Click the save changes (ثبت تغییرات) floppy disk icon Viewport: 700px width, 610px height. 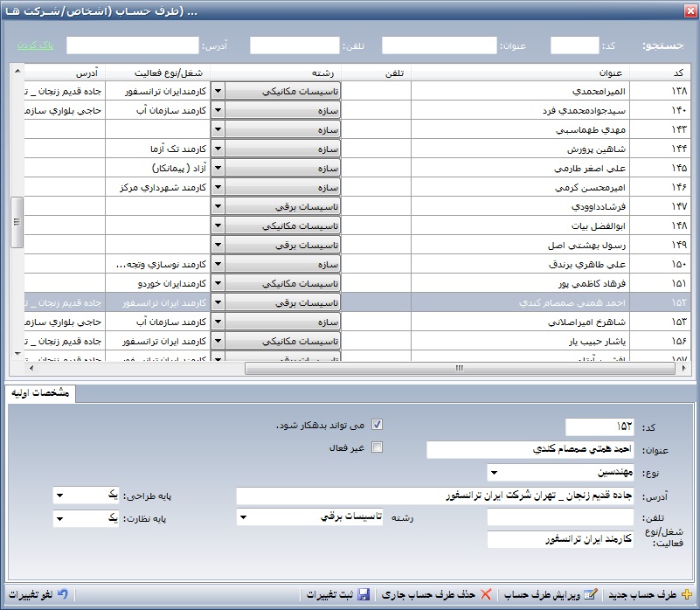(x=364, y=594)
